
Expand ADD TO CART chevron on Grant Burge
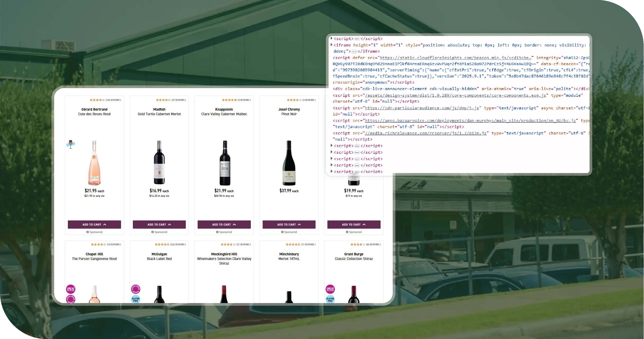coord(364,224)
